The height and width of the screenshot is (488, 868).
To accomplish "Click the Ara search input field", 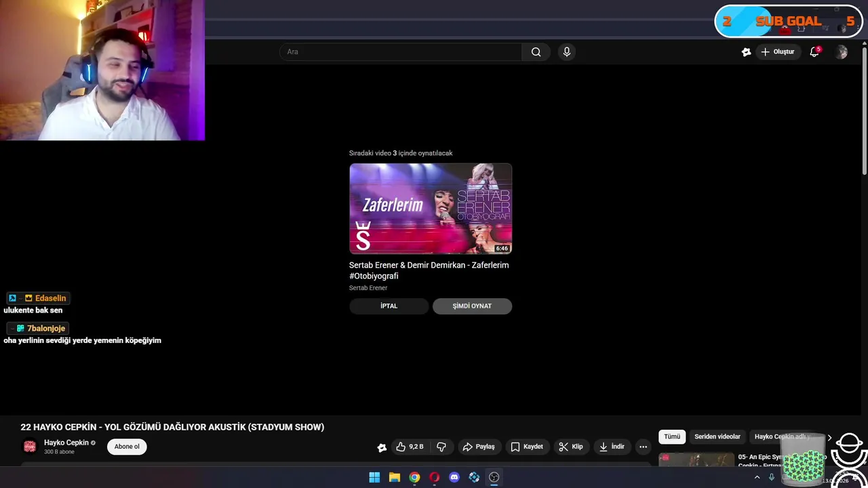I will click(x=401, y=52).
